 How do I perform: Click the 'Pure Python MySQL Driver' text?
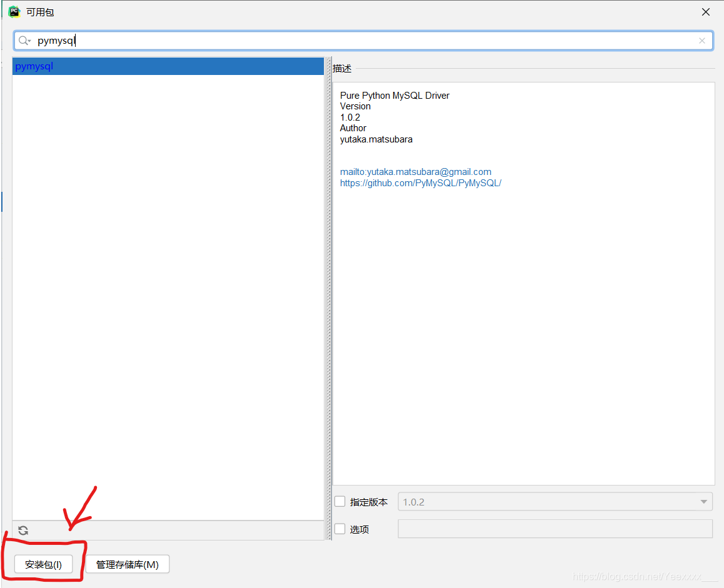click(395, 96)
